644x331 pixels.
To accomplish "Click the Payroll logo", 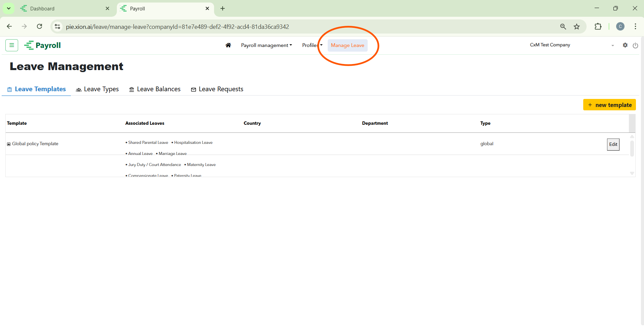I will (x=43, y=45).
